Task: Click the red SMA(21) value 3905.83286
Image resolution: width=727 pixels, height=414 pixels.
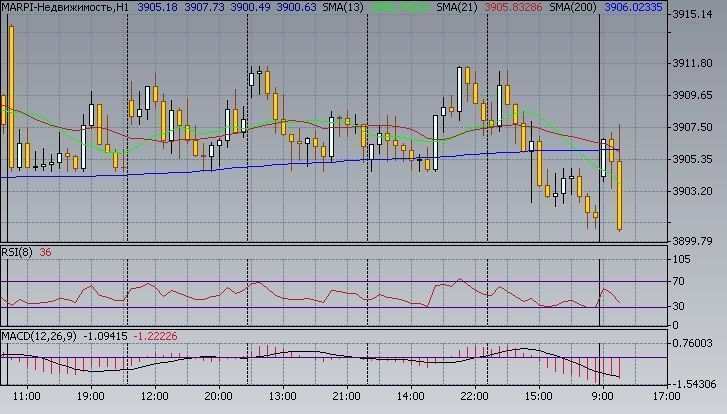Action: [512, 7]
